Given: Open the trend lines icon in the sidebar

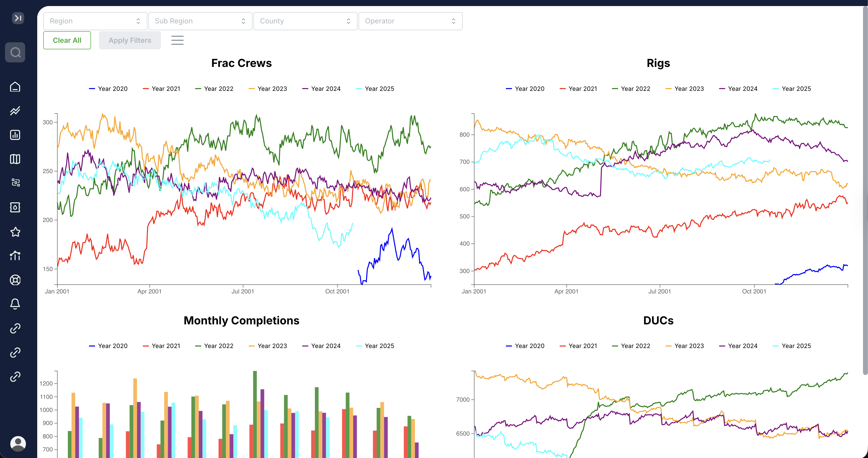Looking at the screenshot, I should pyautogui.click(x=15, y=111).
